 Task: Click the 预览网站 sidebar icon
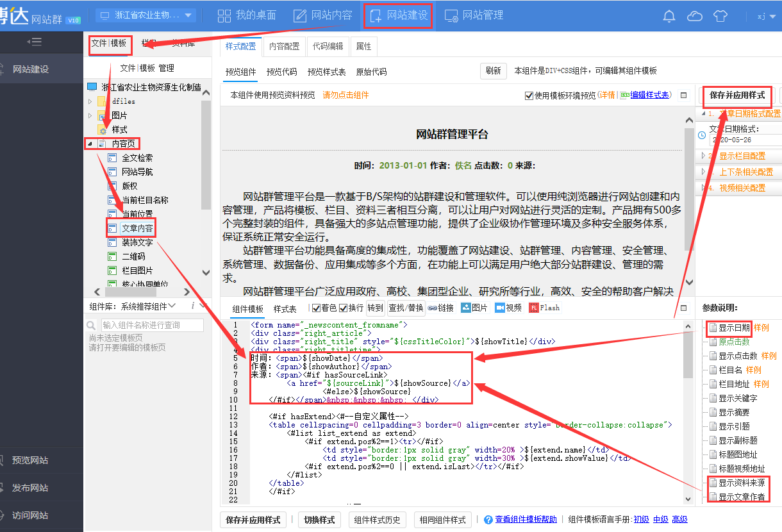coord(2,460)
